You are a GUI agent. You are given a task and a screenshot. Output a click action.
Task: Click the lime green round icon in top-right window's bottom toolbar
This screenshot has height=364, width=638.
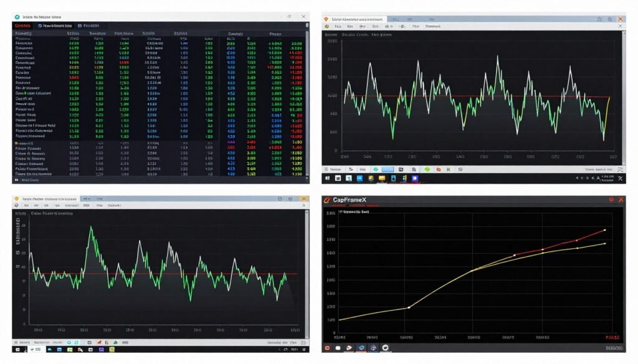pos(427,169)
